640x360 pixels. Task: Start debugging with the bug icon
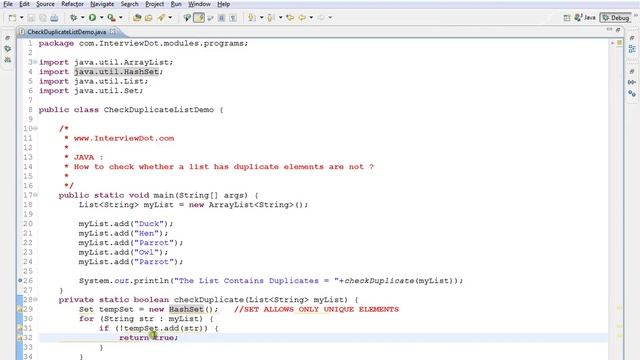coord(73,18)
